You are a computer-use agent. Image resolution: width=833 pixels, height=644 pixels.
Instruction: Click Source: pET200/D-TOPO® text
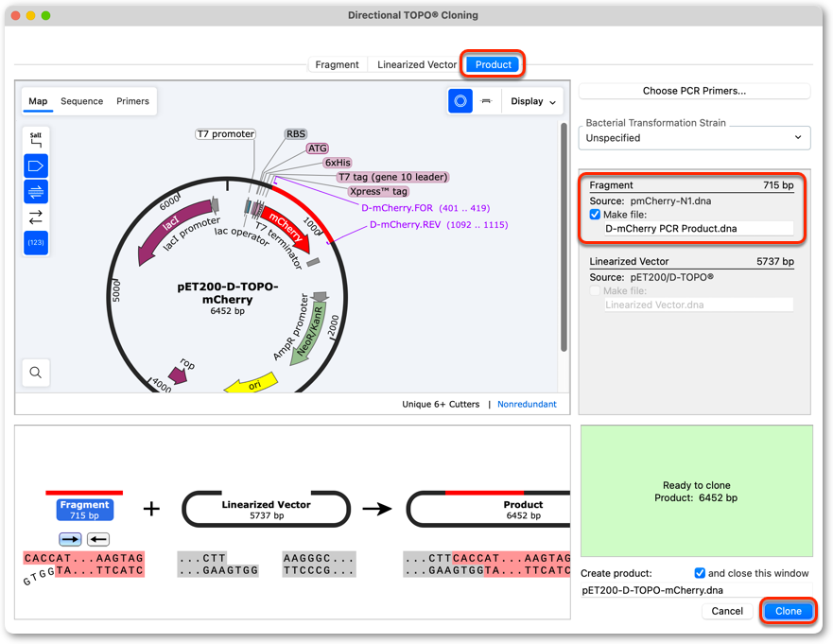click(x=651, y=277)
